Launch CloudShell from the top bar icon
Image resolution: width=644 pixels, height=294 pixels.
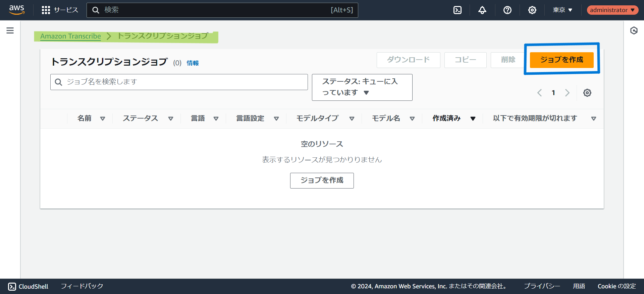(457, 10)
